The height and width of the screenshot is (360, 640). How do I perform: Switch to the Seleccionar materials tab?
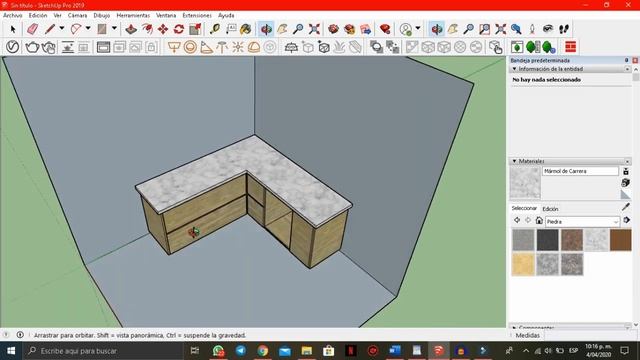point(524,208)
